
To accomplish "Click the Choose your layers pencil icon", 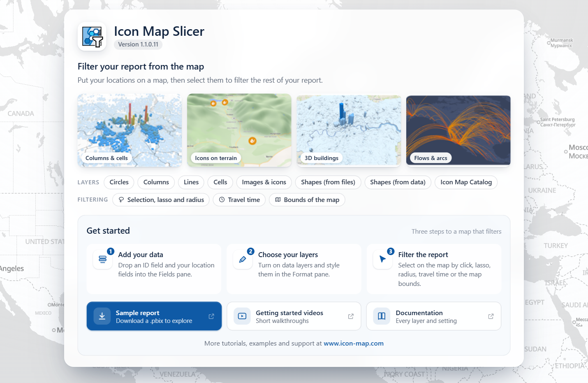I will click(243, 259).
